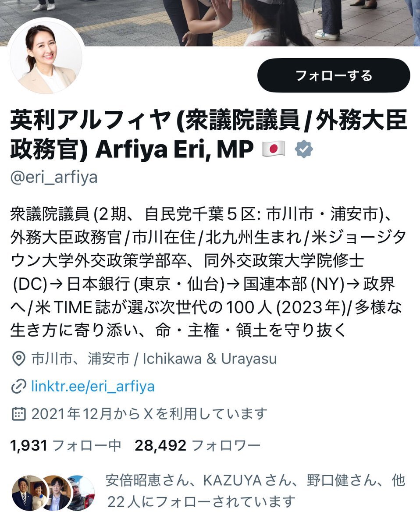Image resolution: width=420 pixels, height=526 pixels.
Task: Tap the フォローする follow button
Action: tap(334, 75)
